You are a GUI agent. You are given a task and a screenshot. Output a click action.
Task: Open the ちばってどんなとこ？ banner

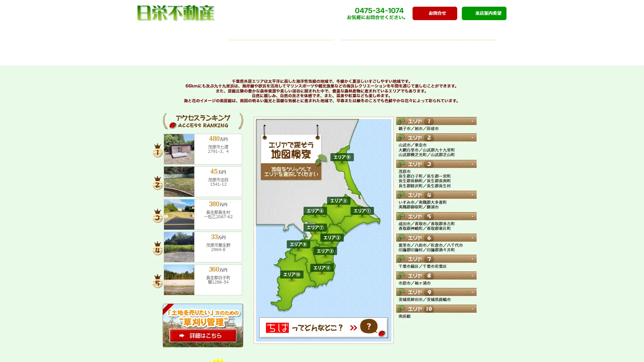click(323, 327)
